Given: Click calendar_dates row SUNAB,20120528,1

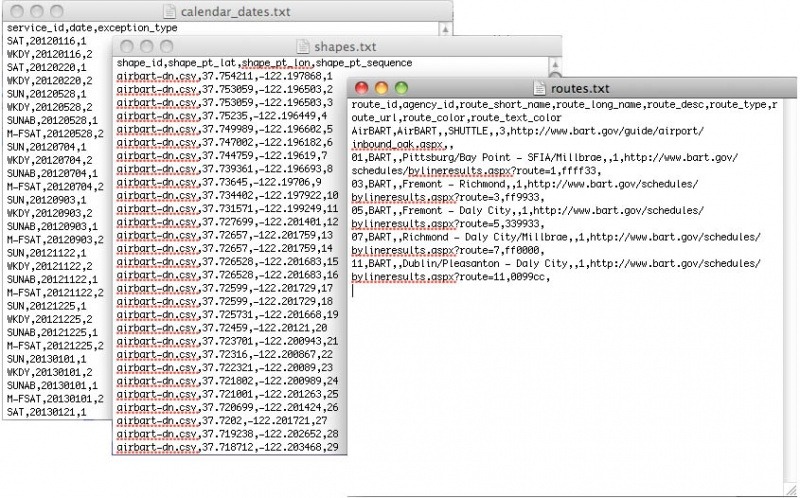Looking at the screenshot, I should click(x=53, y=120).
